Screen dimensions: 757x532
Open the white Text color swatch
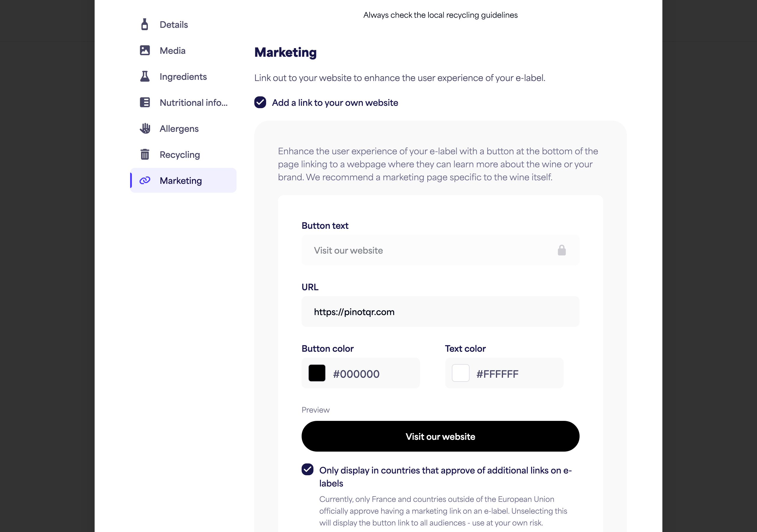point(460,373)
